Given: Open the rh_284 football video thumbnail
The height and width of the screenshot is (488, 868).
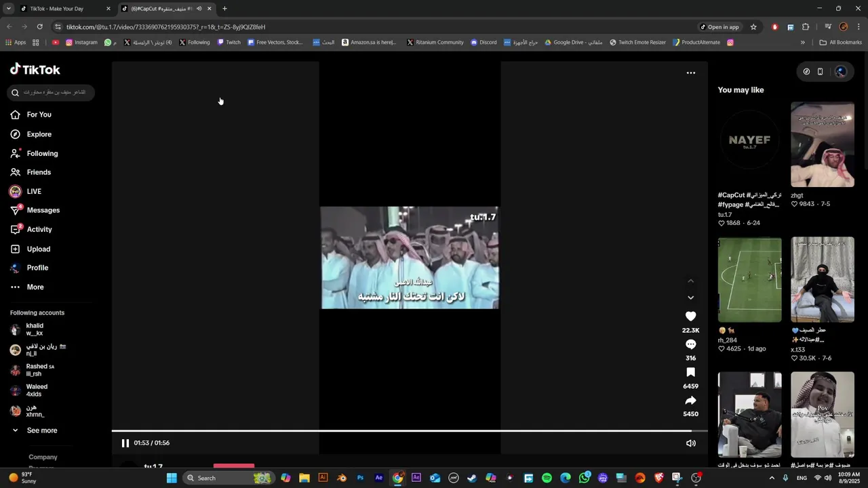Looking at the screenshot, I should tap(749, 279).
